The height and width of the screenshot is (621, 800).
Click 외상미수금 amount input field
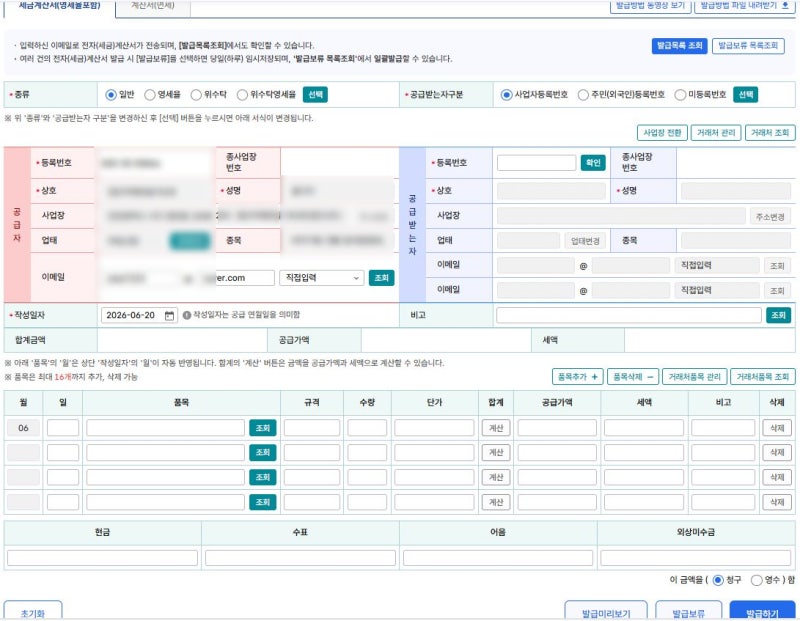[696, 558]
